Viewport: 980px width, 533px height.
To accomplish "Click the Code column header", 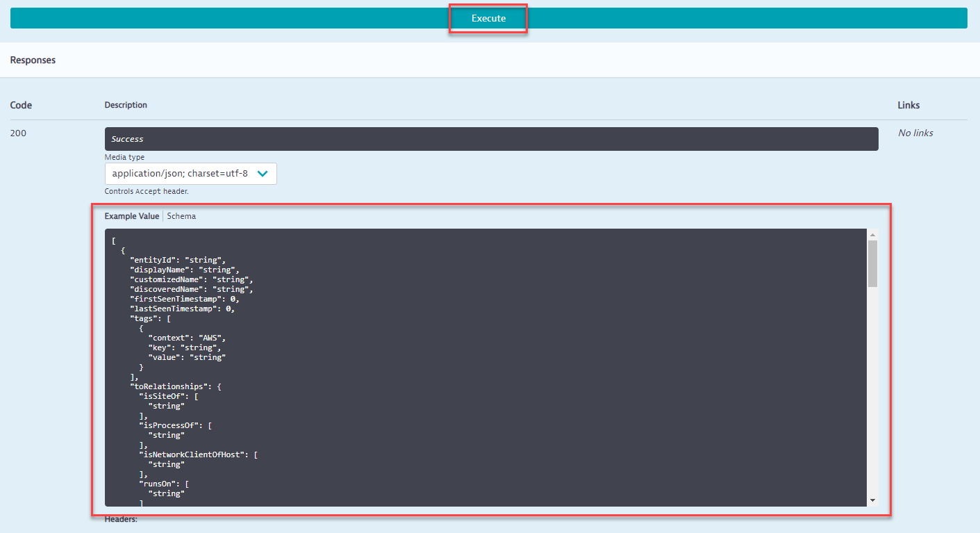I will click(x=21, y=106).
